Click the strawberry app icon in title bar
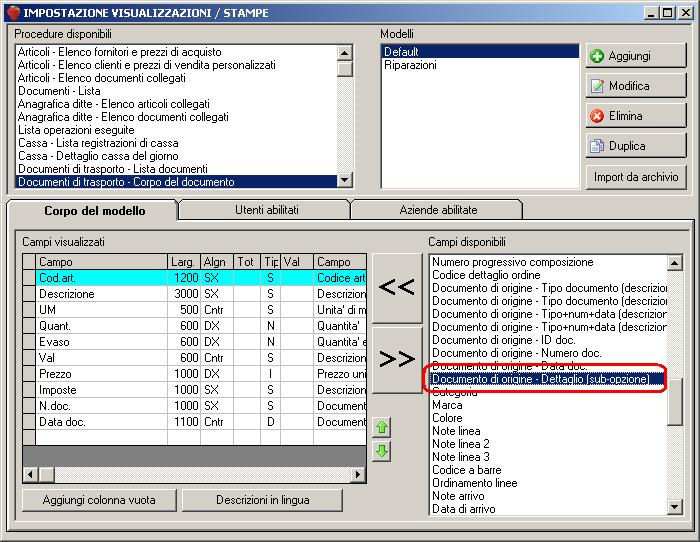Viewport: 700px width, 542px height. 14,13
